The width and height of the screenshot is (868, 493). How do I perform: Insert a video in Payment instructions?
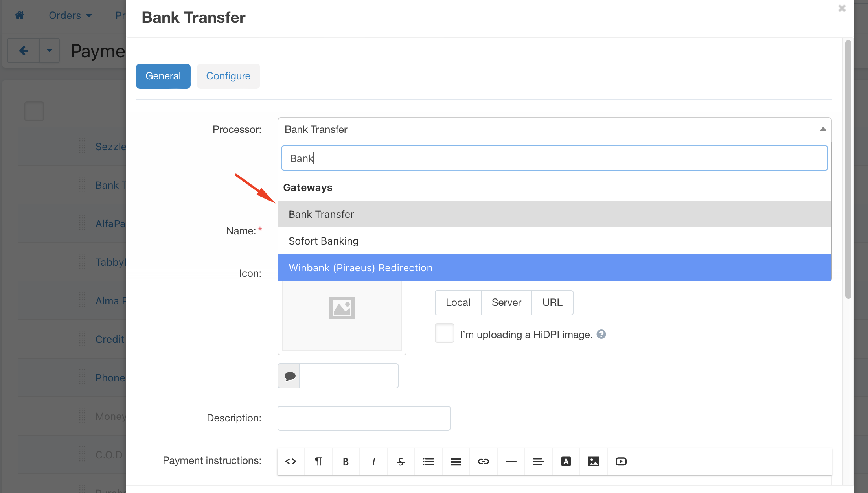[621, 461]
